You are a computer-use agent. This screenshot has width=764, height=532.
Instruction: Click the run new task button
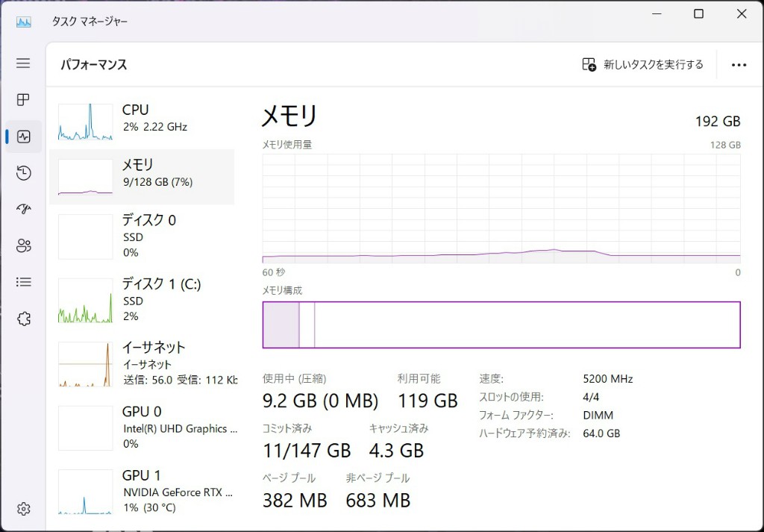[642, 65]
